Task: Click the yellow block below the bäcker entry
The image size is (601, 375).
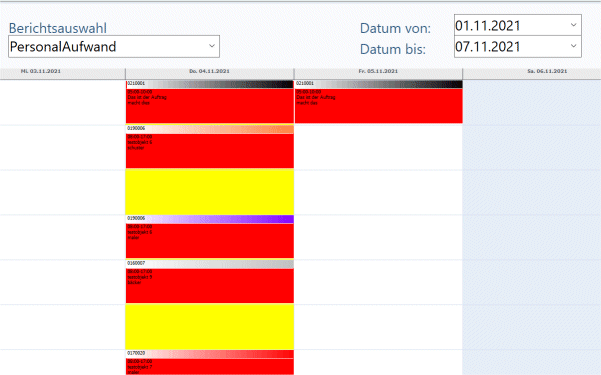Action: click(x=210, y=327)
